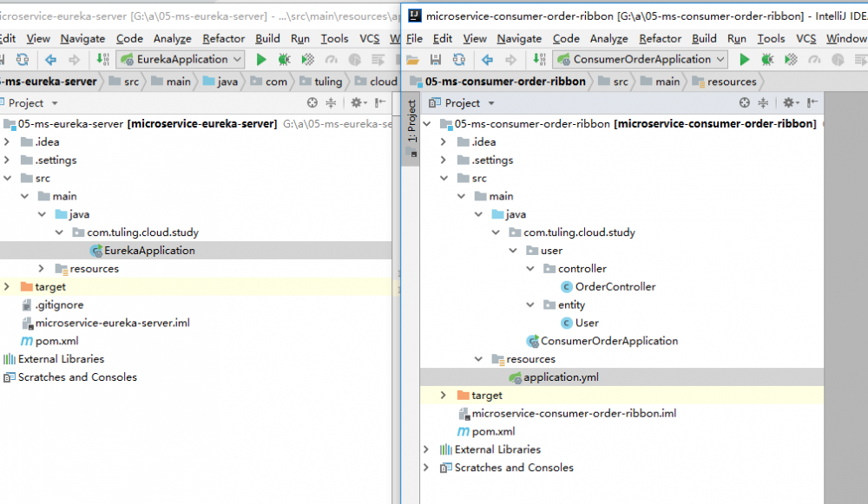Viewport: 868px width, 504px height.
Task: Debug ConsumerOrderApplication with bug icon
Action: click(768, 59)
